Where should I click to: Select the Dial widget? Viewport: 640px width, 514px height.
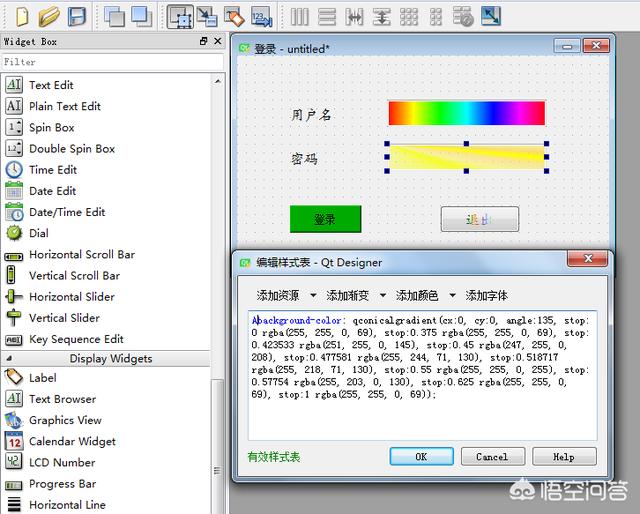39,233
